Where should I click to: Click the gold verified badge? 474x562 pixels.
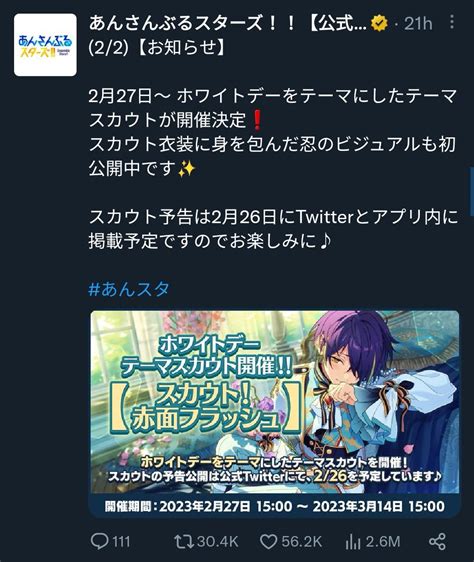point(379,23)
